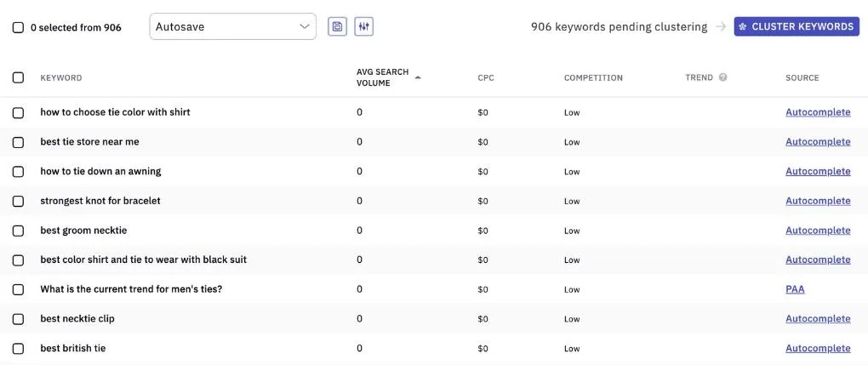The width and height of the screenshot is (868, 365).
Task: Sort by the CPC column header
Action: (x=485, y=78)
